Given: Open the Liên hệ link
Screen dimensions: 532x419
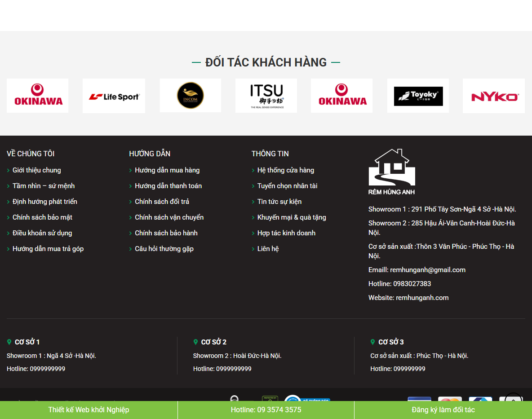Looking at the screenshot, I should point(268,248).
